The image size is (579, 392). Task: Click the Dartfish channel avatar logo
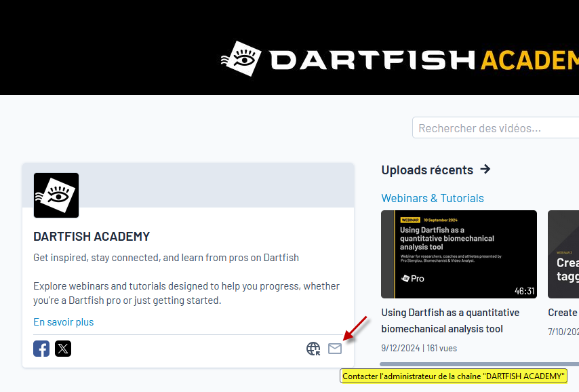click(x=56, y=195)
